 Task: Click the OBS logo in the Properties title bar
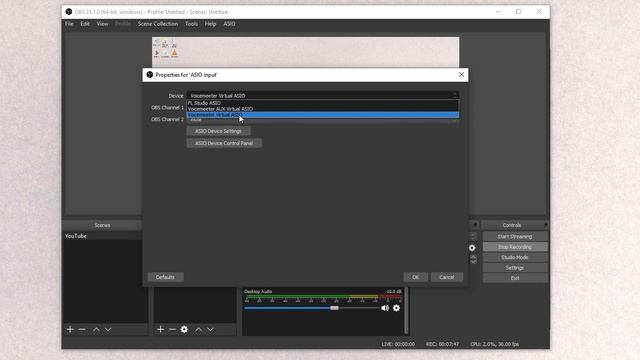(x=150, y=75)
